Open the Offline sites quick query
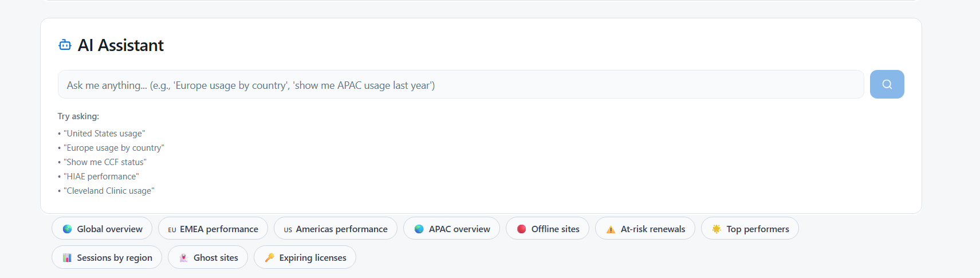This screenshot has height=278, width=980. coord(548,228)
